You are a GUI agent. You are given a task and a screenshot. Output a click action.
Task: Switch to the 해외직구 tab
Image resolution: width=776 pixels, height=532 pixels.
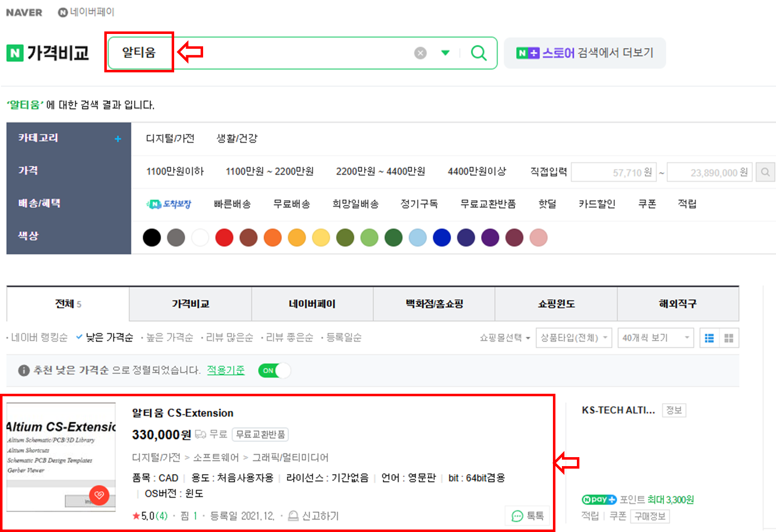[x=678, y=304]
